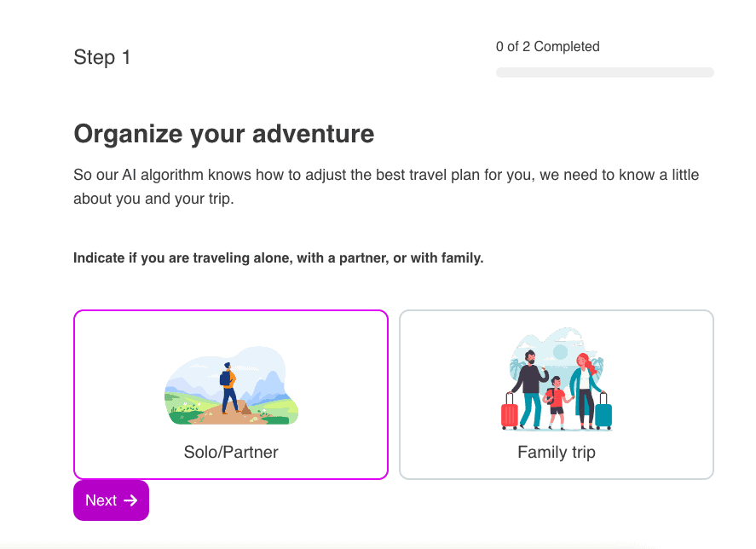Click the Organize your adventure title
The width and height of the screenshot is (756, 549).
(223, 134)
